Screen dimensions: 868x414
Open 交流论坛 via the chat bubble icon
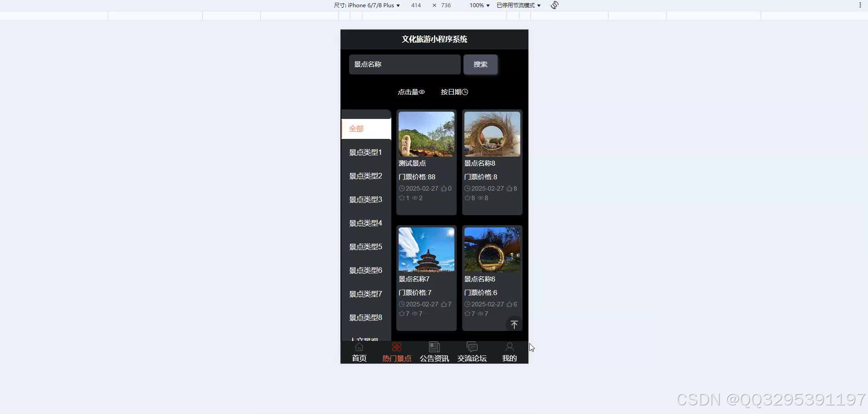471,346
